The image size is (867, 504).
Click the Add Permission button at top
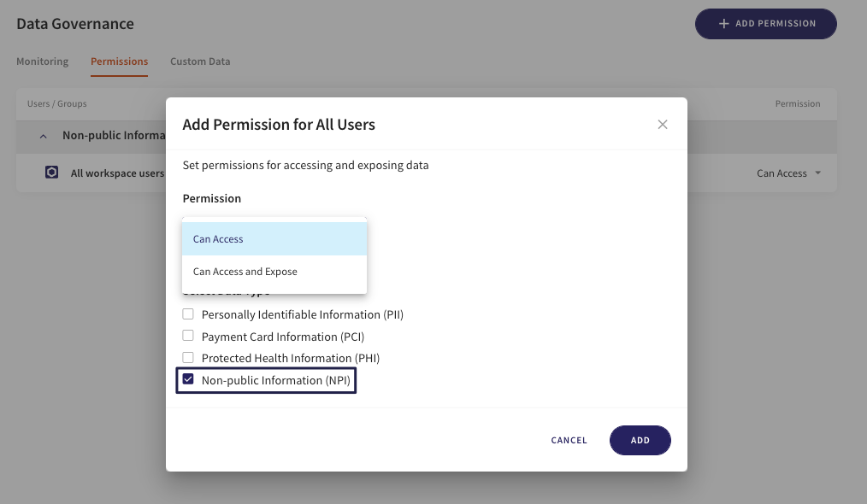coord(765,24)
